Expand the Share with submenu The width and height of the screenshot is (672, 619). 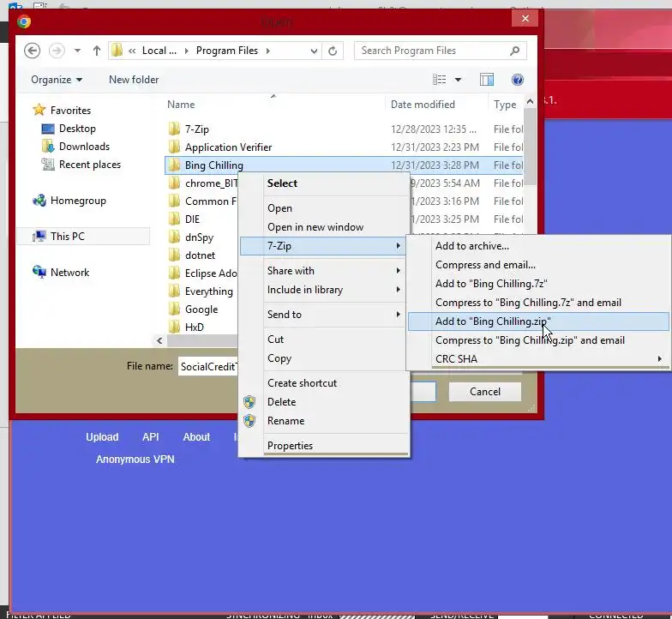pos(324,271)
